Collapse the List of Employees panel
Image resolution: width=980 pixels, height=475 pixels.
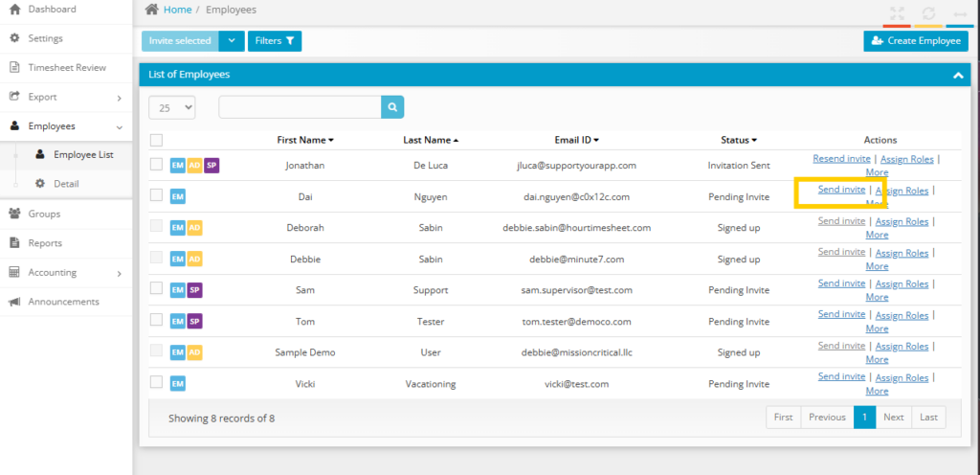pyautogui.click(x=956, y=75)
